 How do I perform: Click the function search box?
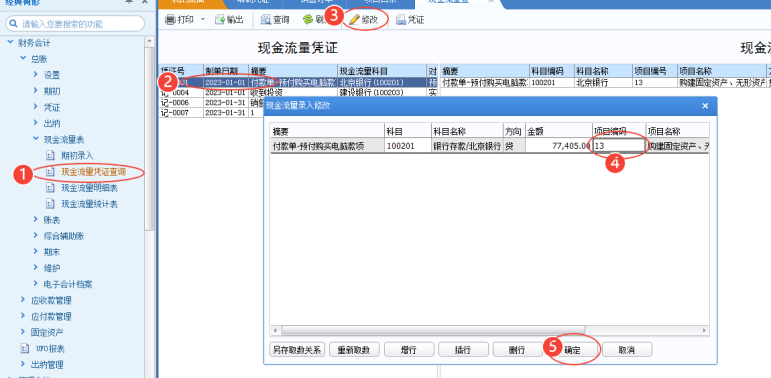click(x=75, y=24)
